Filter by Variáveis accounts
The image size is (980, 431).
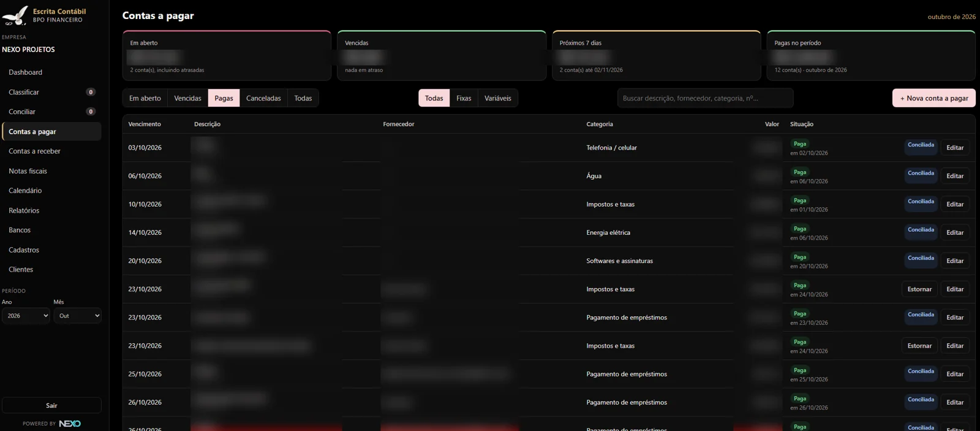click(x=498, y=98)
